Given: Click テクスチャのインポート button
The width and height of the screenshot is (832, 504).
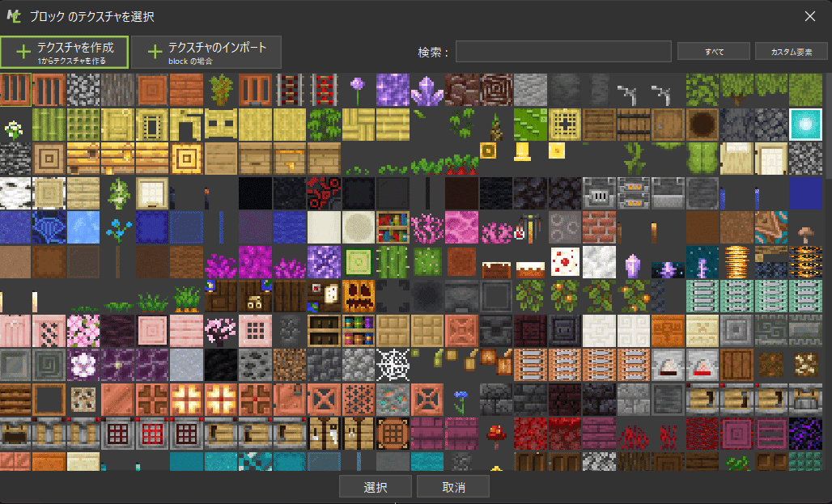Looking at the screenshot, I should 206,53.
